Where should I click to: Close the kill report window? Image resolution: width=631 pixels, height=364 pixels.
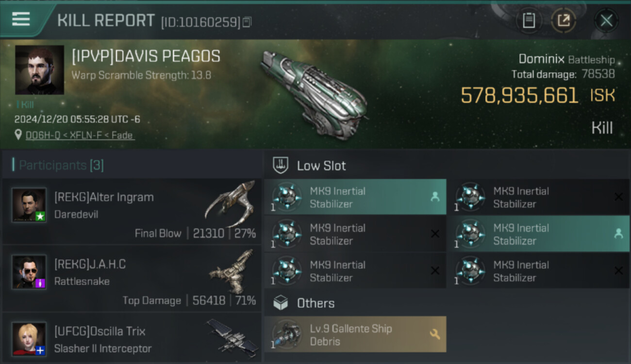[606, 20]
